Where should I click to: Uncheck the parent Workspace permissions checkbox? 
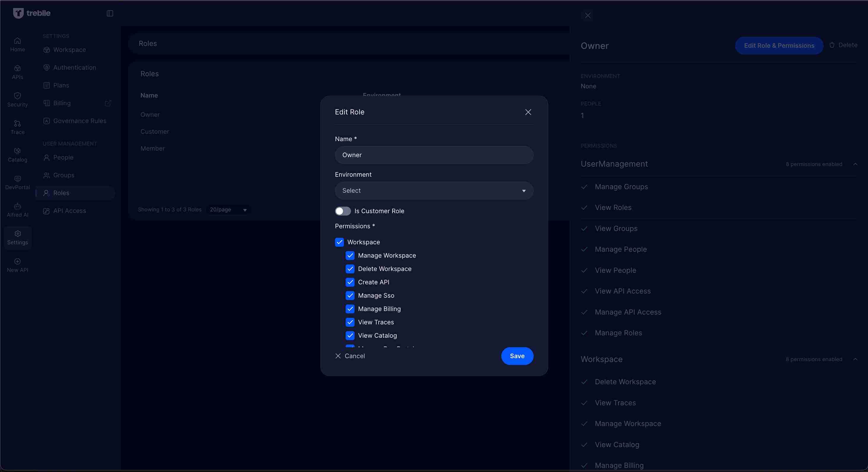pos(339,242)
